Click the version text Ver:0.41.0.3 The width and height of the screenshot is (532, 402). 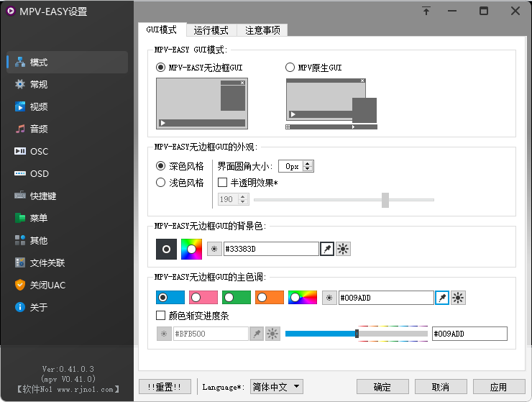click(68, 369)
